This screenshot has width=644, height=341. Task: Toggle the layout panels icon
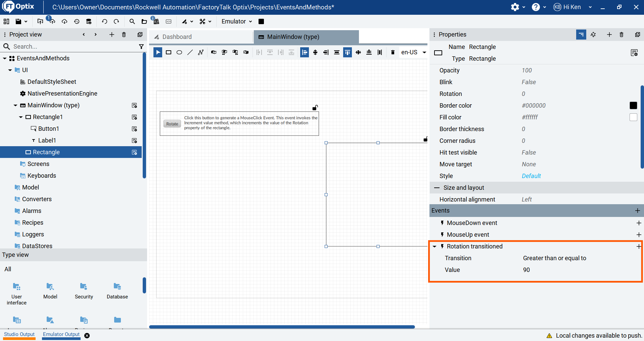pos(6,21)
